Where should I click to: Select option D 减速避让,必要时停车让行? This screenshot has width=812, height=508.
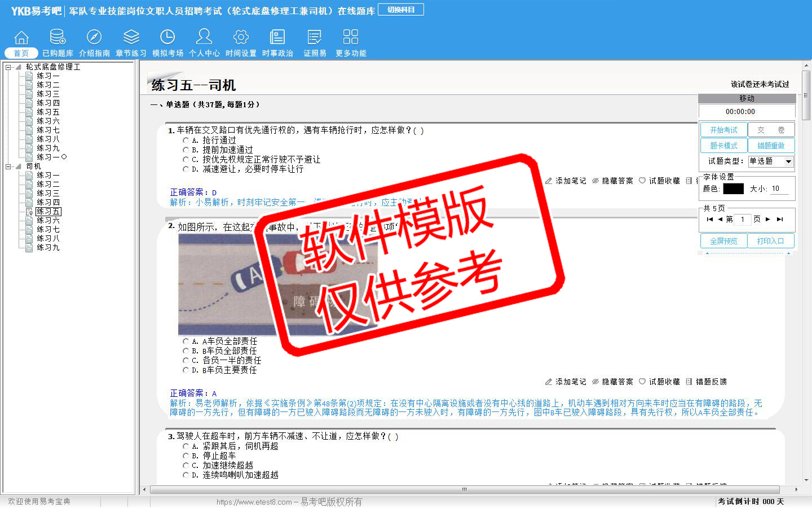coord(186,169)
